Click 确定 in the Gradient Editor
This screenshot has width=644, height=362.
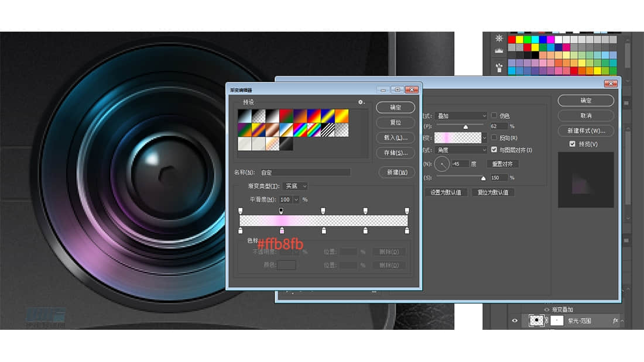[x=396, y=107]
